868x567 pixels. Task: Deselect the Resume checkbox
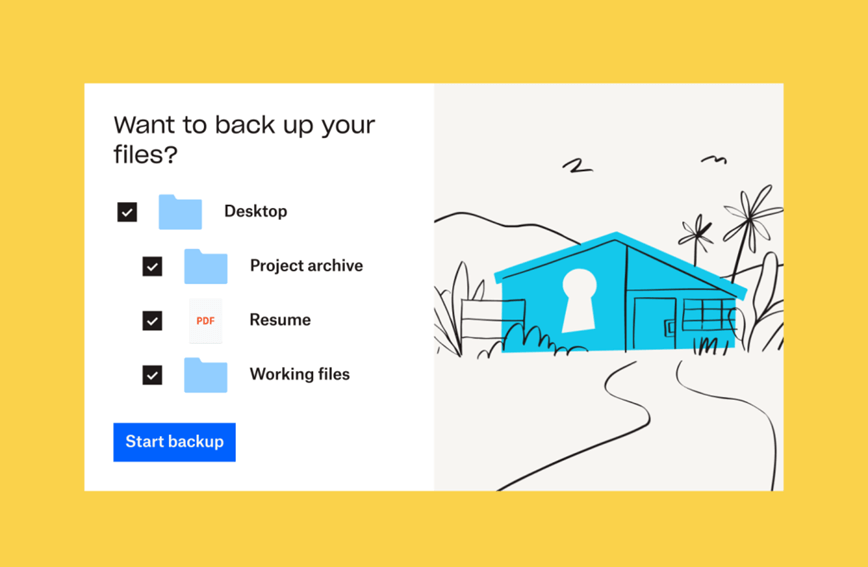coord(152,321)
